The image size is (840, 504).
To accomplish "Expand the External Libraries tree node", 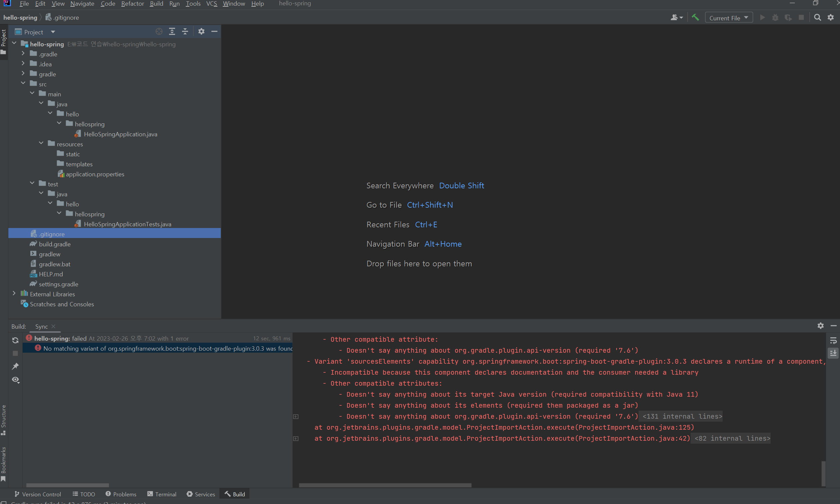I will pyautogui.click(x=13, y=293).
